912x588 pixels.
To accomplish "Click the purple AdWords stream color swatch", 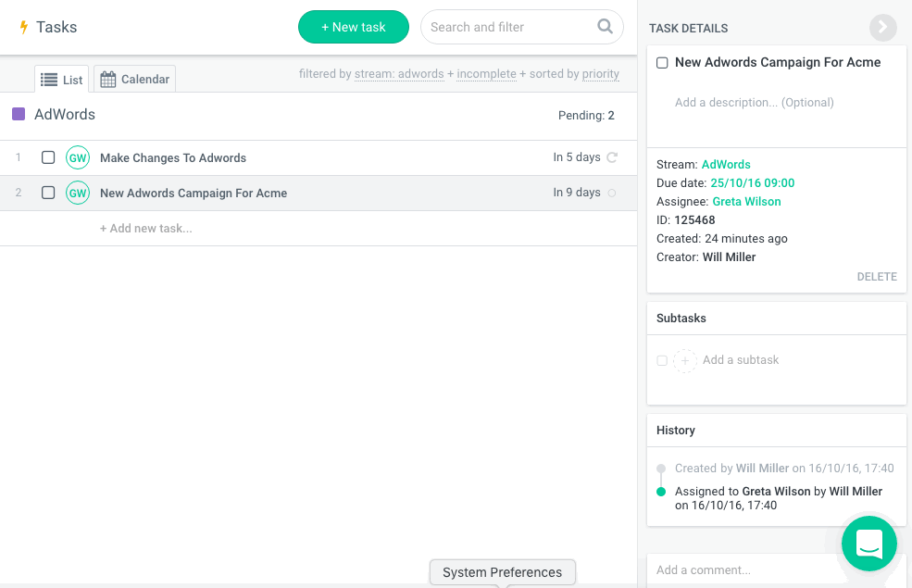I will coord(19,115).
